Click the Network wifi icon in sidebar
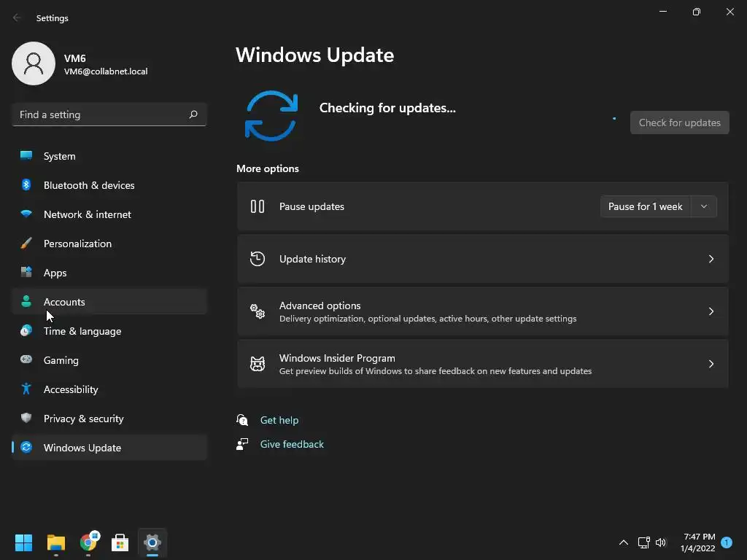 point(26,214)
